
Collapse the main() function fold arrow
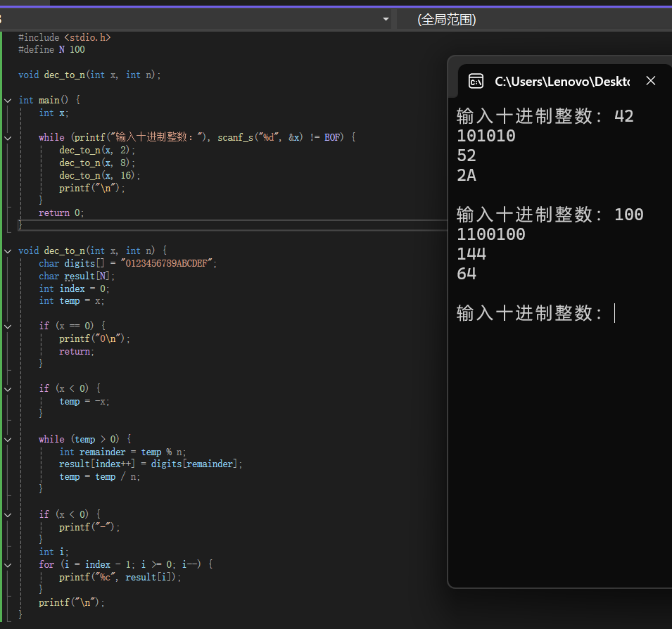click(8, 101)
